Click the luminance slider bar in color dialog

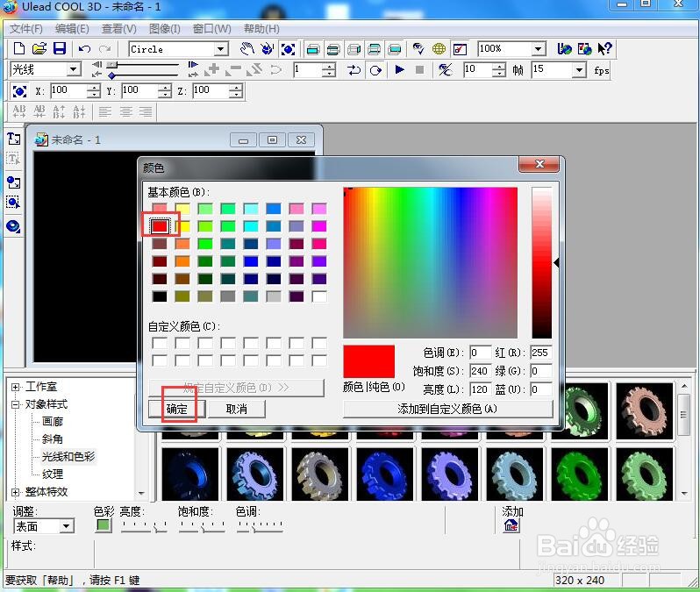[x=541, y=262]
